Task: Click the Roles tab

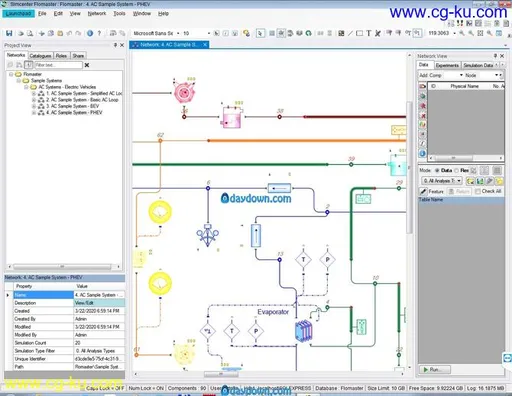Action: click(x=61, y=56)
